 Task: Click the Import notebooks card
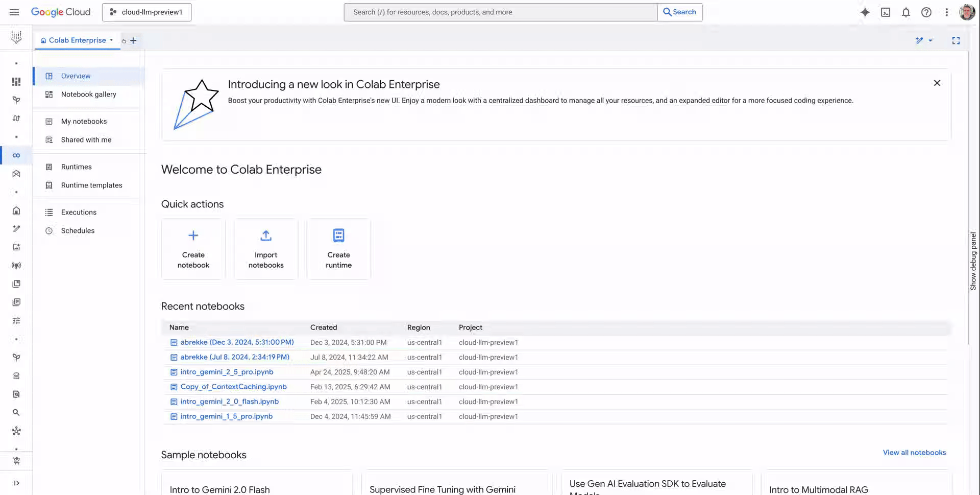(x=266, y=249)
